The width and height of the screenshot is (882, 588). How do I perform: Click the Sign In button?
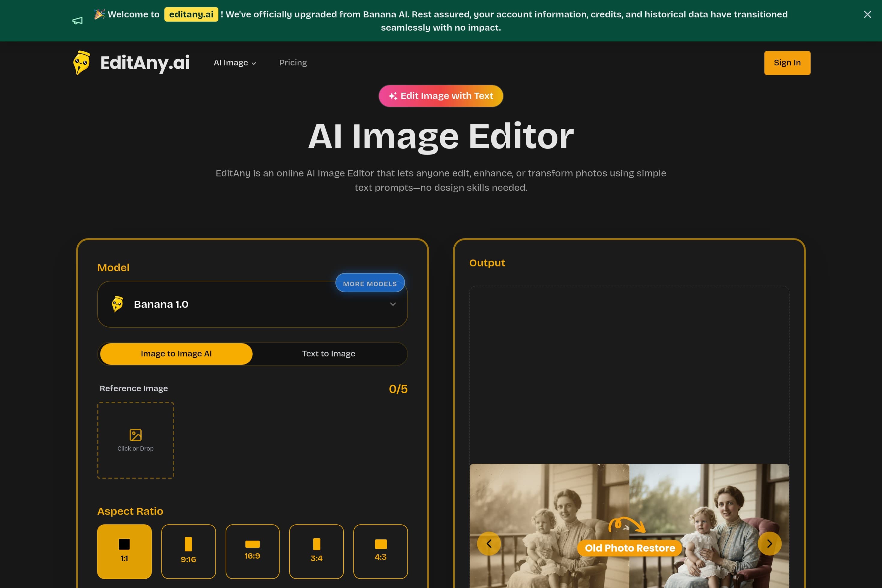point(787,63)
